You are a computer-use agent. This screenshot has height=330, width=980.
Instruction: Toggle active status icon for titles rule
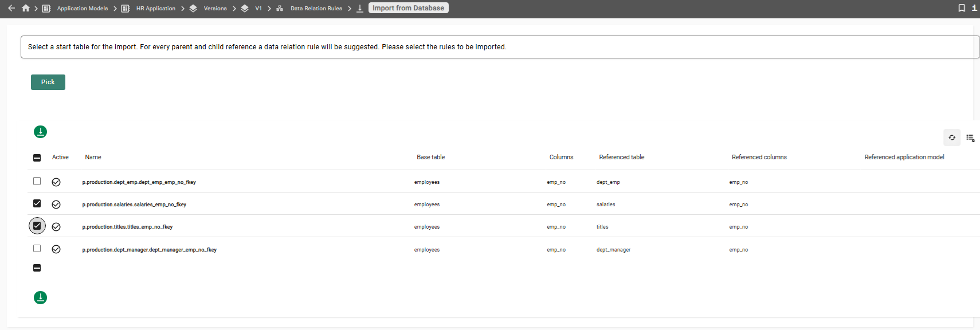56,227
